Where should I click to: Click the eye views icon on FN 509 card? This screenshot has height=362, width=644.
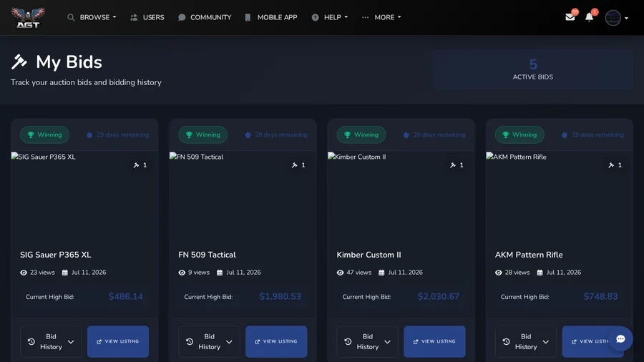pyautogui.click(x=182, y=273)
